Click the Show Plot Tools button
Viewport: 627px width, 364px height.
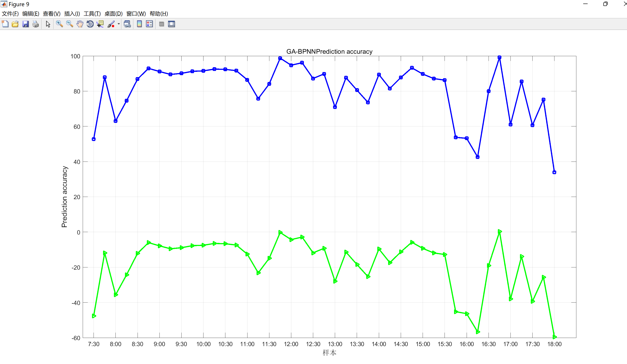pyautogui.click(x=171, y=24)
